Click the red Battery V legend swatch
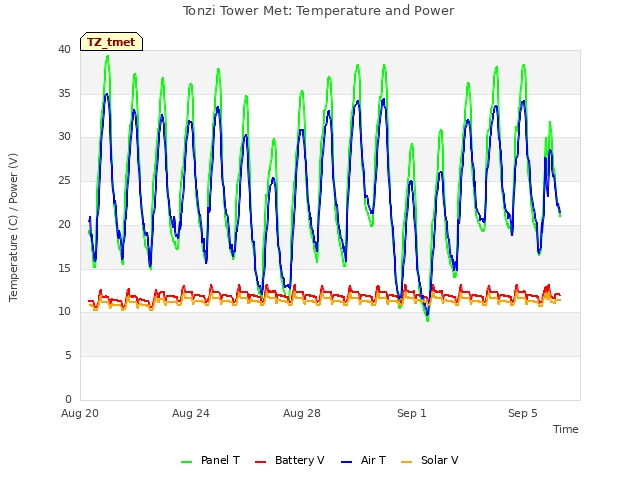The image size is (640, 480). point(260,462)
